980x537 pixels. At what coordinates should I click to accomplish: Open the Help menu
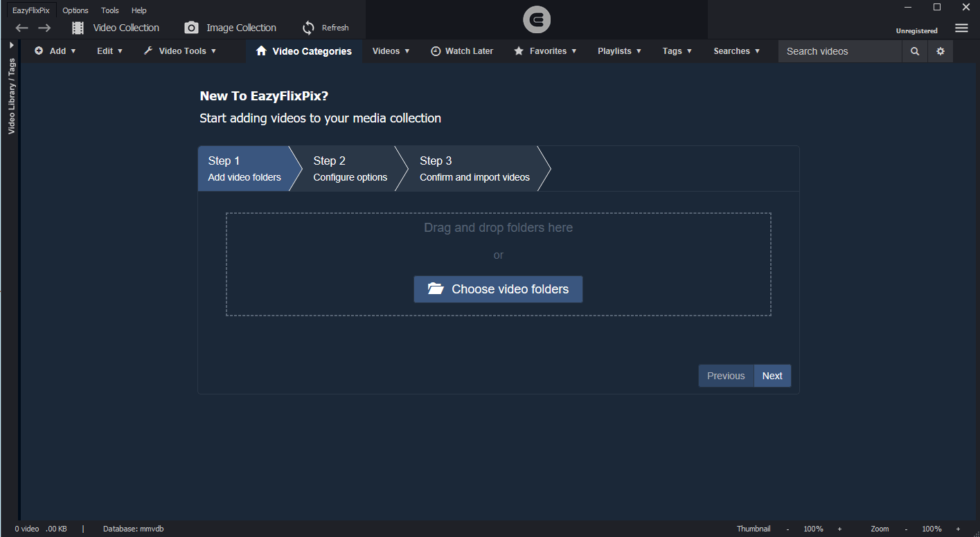(x=139, y=10)
